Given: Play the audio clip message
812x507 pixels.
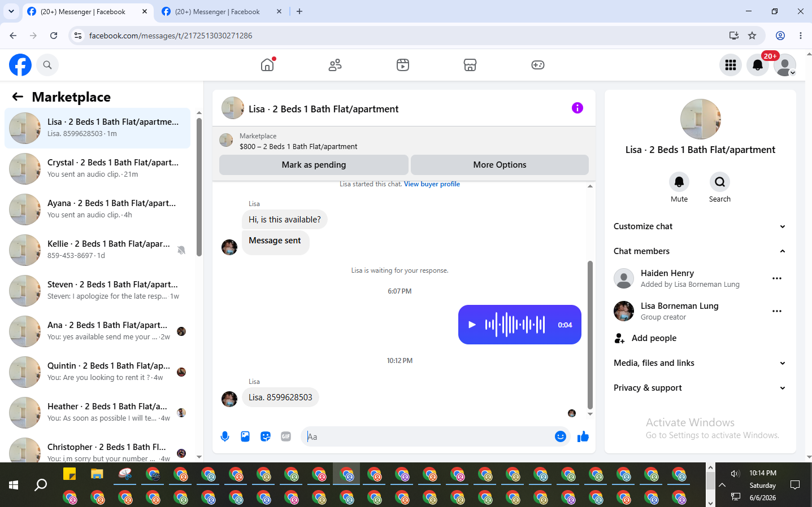Looking at the screenshot, I should pos(472,325).
